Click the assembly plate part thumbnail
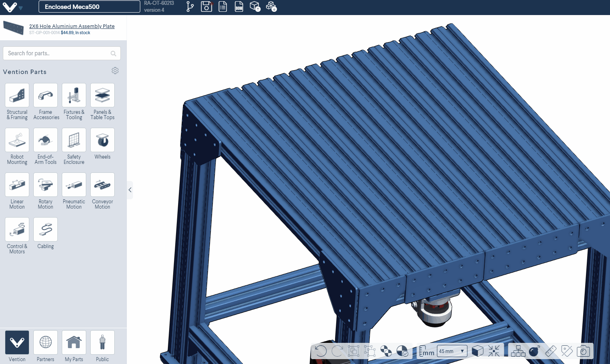This screenshot has height=364, width=610. [13, 28]
